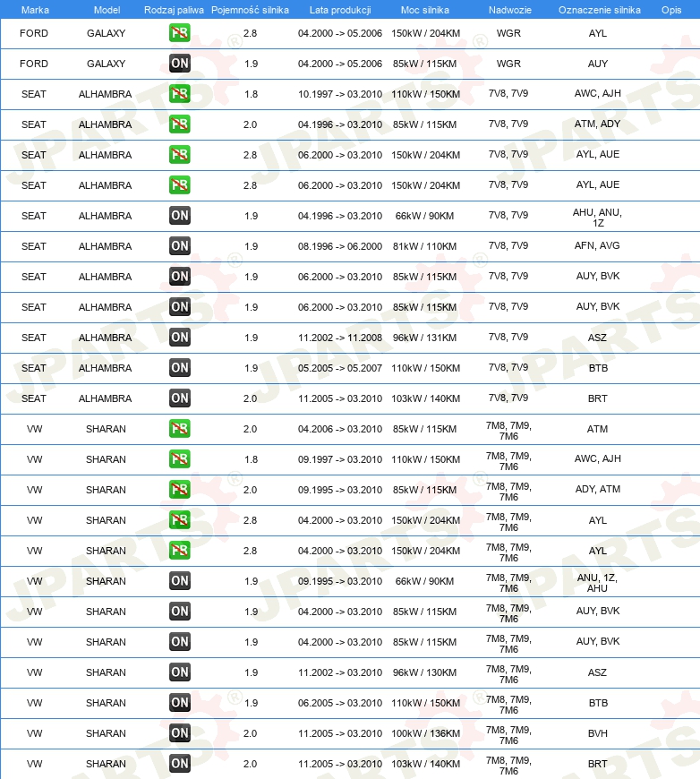The image size is (700, 779).
Task: Click the diesel ON icon for Seat Alhambra 66kW / 90KM
Action: click(179, 216)
